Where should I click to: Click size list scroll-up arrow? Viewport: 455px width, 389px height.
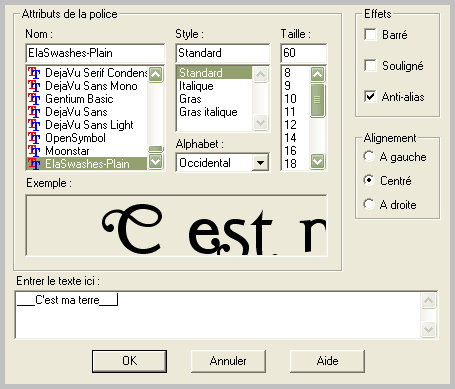pos(317,74)
